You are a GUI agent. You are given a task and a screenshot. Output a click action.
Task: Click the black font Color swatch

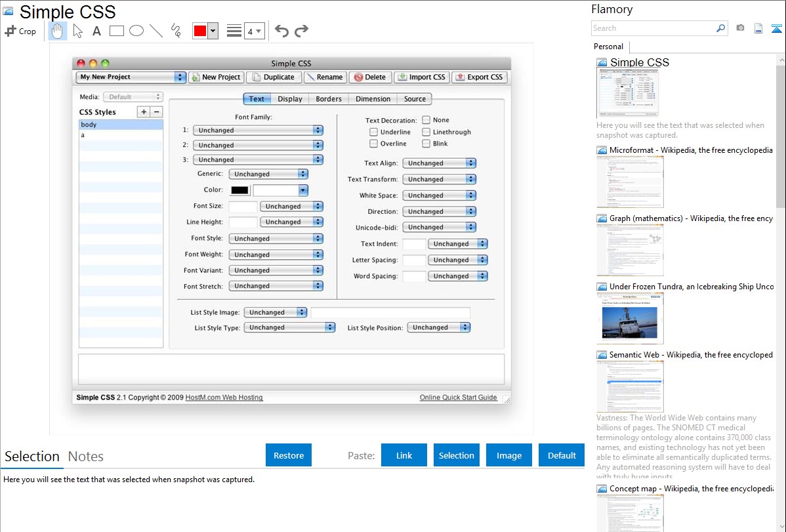239,190
